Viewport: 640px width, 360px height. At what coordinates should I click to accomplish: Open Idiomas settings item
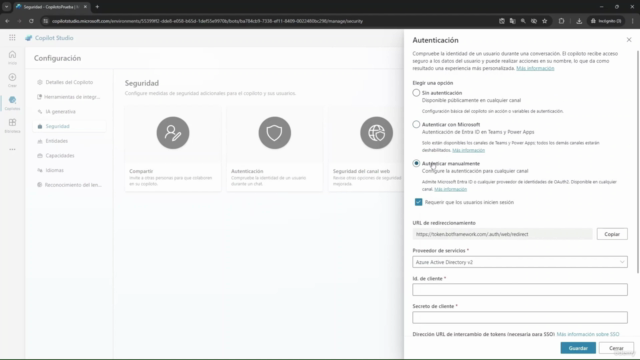click(69, 170)
